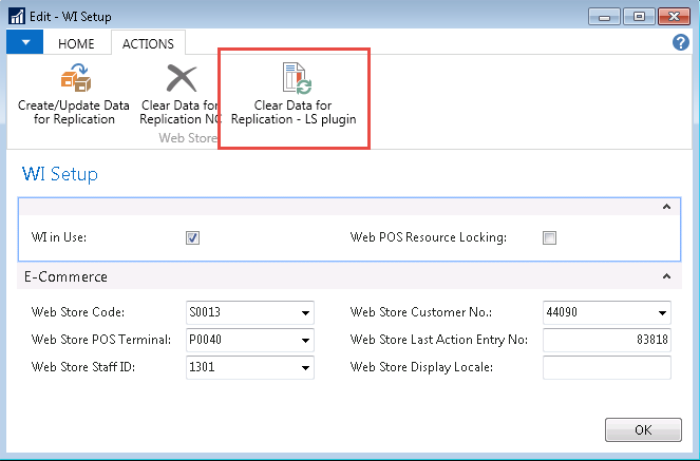Click the Web Store Display Locale field

click(x=606, y=367)
